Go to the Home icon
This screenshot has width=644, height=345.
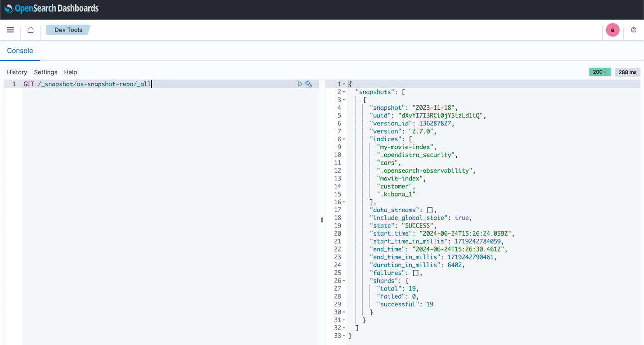(31, 30)
